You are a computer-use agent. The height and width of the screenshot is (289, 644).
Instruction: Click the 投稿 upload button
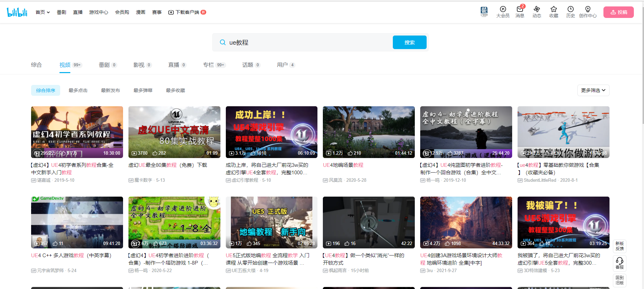tap(619, 12)
